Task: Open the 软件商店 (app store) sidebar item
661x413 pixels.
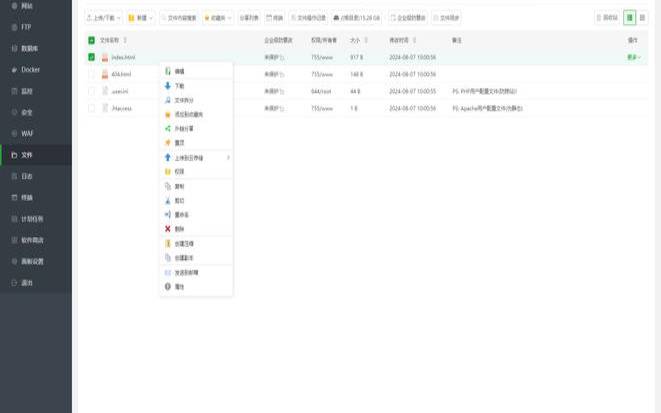Action: [35, 240]
